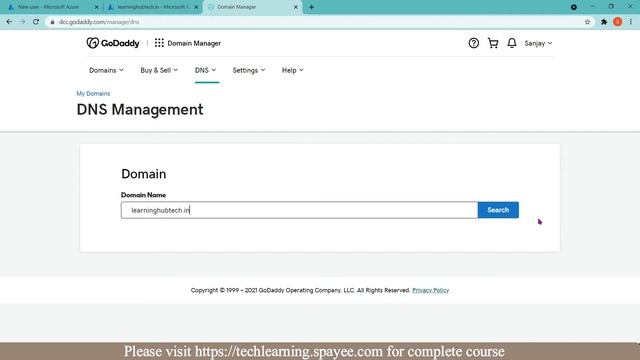The width and height of the screenshot is (640, 360).
Task: Expand the Help menu
Action: (293, 70)
